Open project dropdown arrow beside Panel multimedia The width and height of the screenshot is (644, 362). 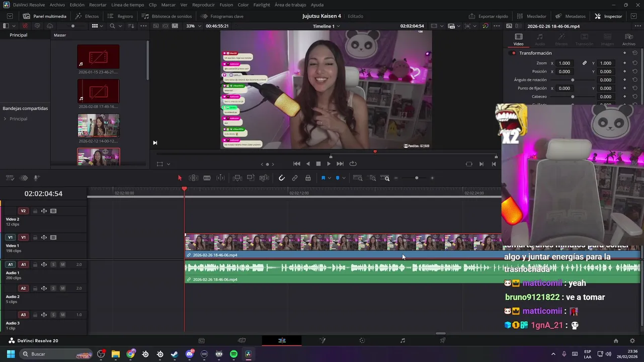click(x=10, y=16)
